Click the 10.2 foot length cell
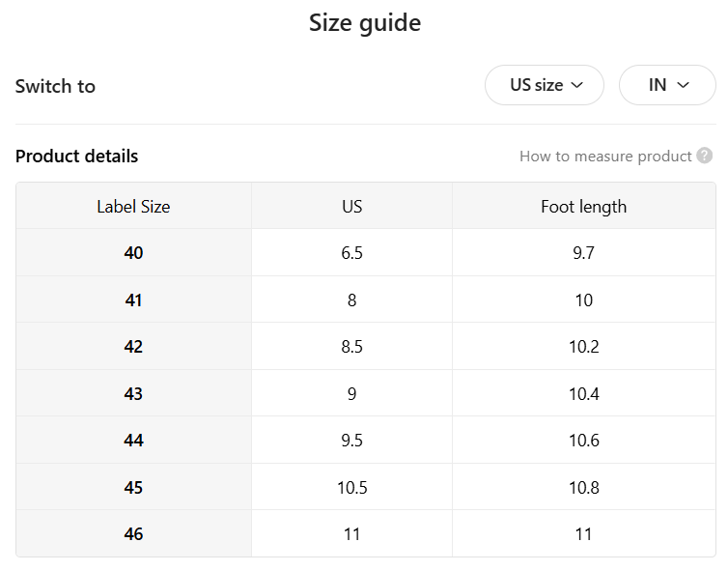728x571 pixels. pos(583,346)
